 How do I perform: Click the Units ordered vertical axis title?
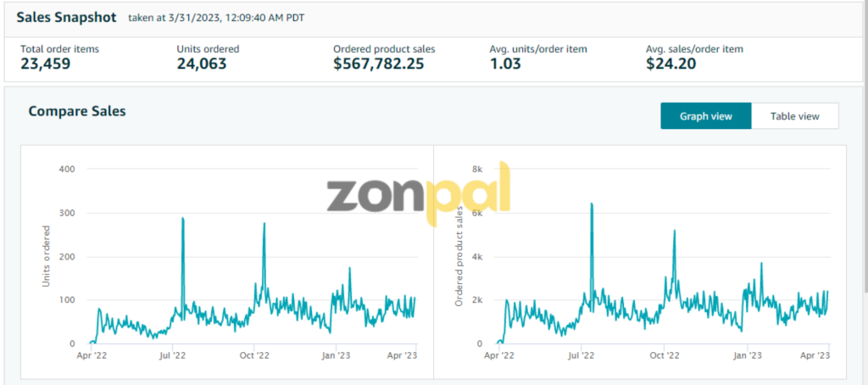click(47, 256)
